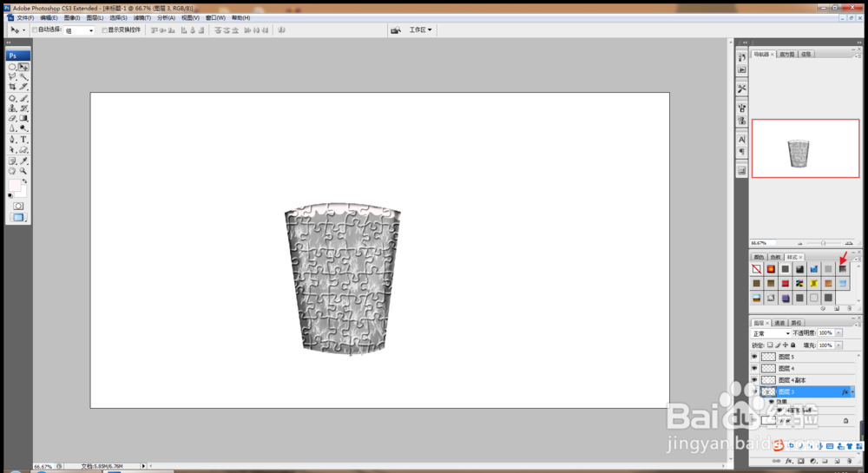Toggle visibility of 图层 3
The width and height of the screenshot is (868, 473).
[x=754, y=391]
